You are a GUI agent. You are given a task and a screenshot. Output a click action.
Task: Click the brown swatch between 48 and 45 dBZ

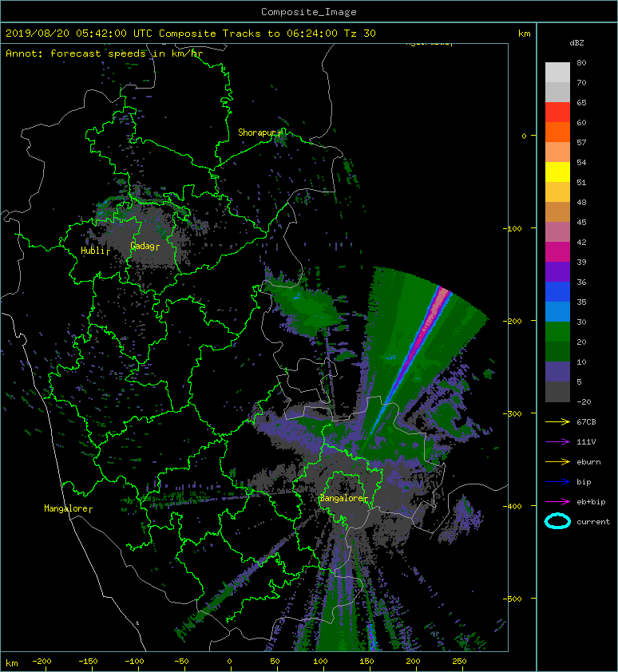tap(557, 211)
